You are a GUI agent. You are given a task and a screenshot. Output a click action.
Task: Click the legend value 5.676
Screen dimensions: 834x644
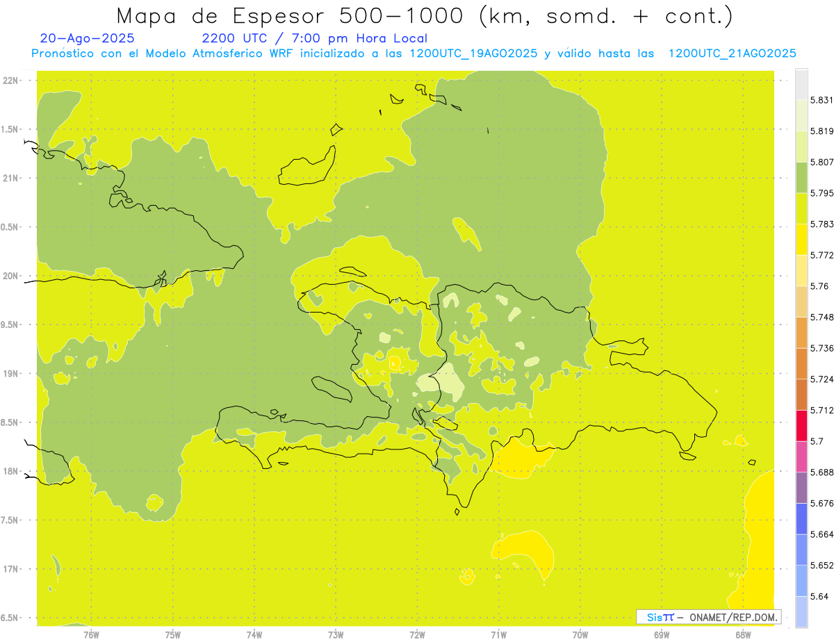822,504
